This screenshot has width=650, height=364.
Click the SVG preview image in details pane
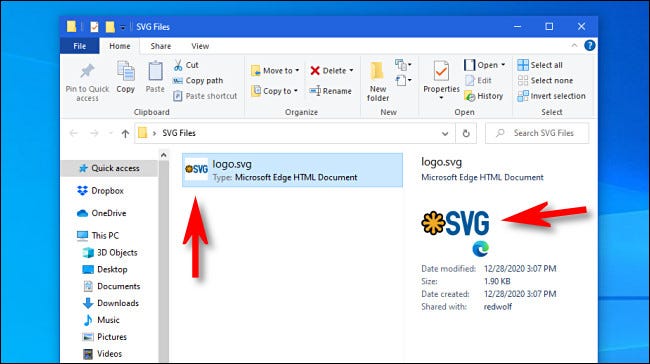(x=455, y=223)
